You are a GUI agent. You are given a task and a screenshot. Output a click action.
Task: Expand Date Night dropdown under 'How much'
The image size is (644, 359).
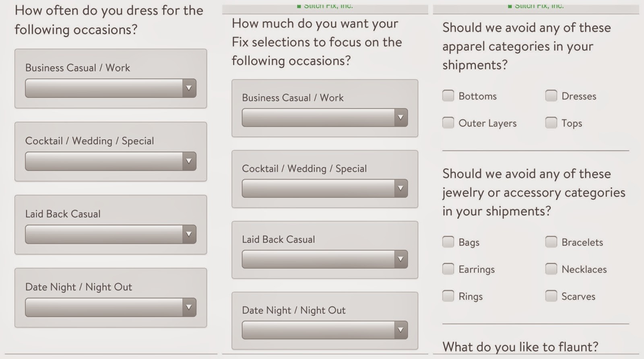point(324,330)
